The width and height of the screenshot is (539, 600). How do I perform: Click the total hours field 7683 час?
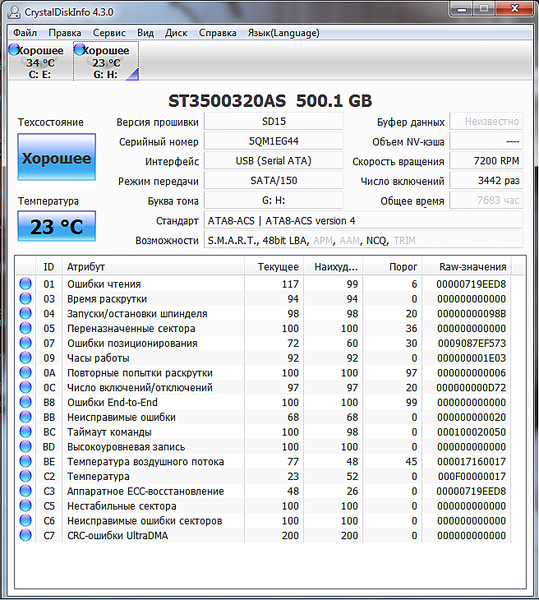[486, 201]
